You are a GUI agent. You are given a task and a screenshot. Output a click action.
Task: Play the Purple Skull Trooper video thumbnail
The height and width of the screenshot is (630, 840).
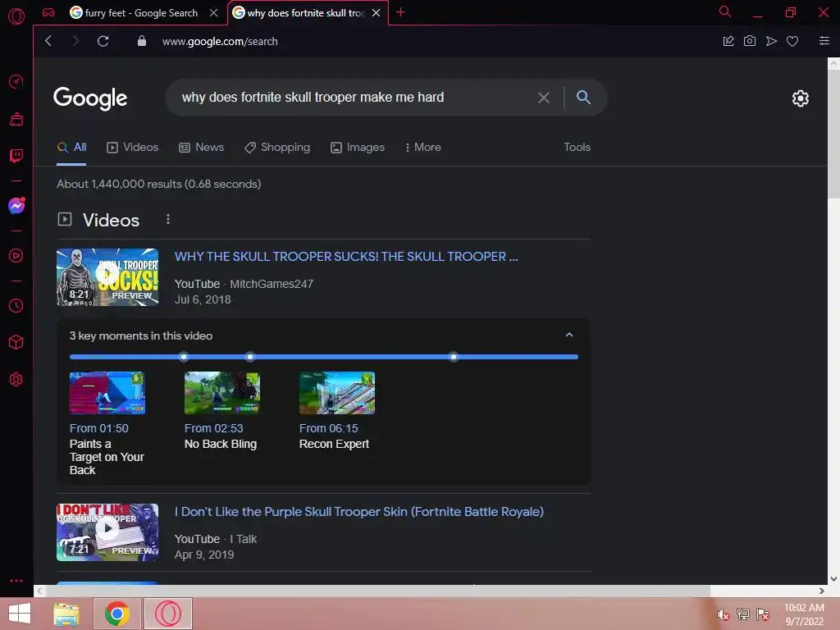[107, 532]
